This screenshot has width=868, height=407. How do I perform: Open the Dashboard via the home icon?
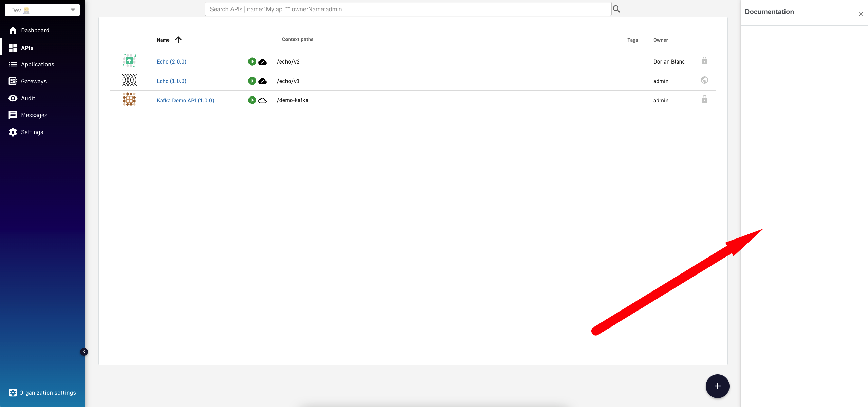[x=13, y=30]
